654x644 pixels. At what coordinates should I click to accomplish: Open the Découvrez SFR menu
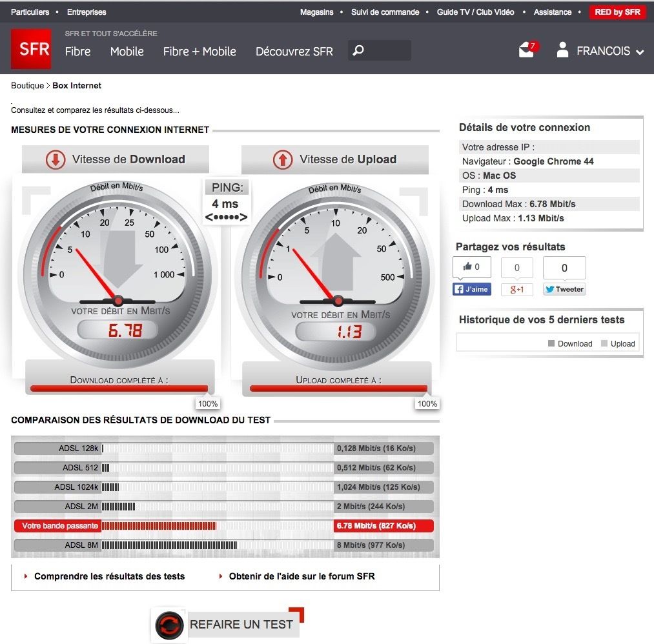click(x=294, y=51)
